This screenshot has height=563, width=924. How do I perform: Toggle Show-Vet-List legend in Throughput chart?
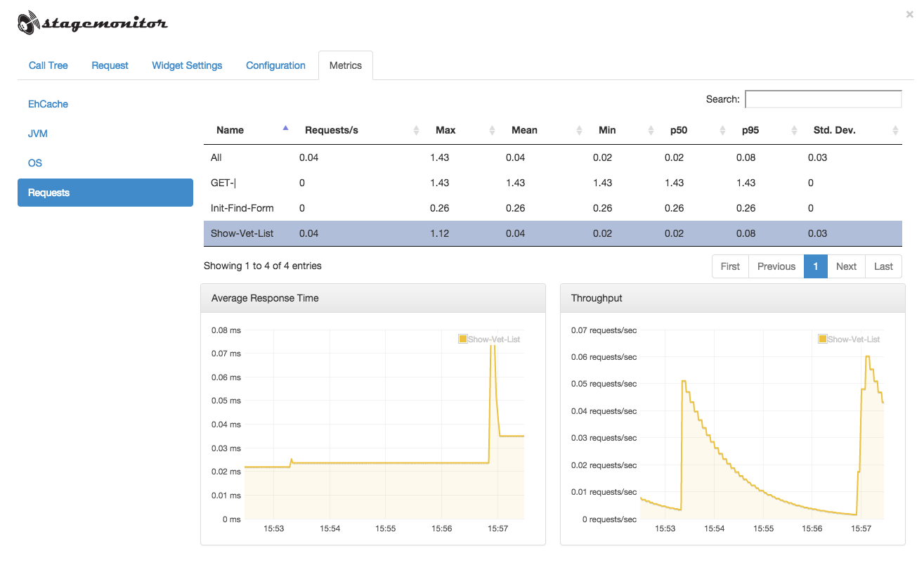pos(849,339)
